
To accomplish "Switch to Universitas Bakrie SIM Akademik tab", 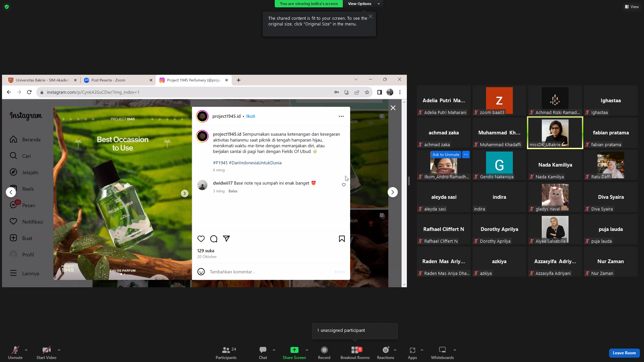I will (x=42, y=80).
